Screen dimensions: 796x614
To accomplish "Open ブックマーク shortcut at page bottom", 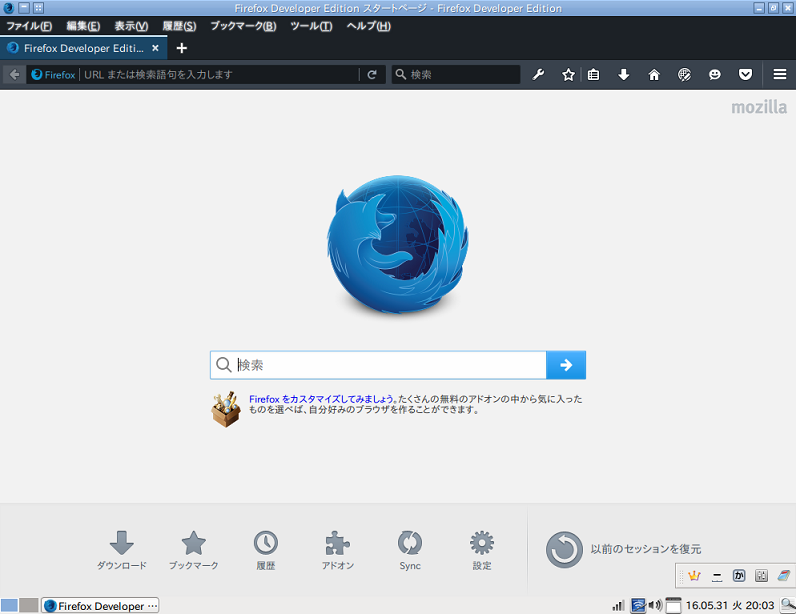I will click(194, 550).
